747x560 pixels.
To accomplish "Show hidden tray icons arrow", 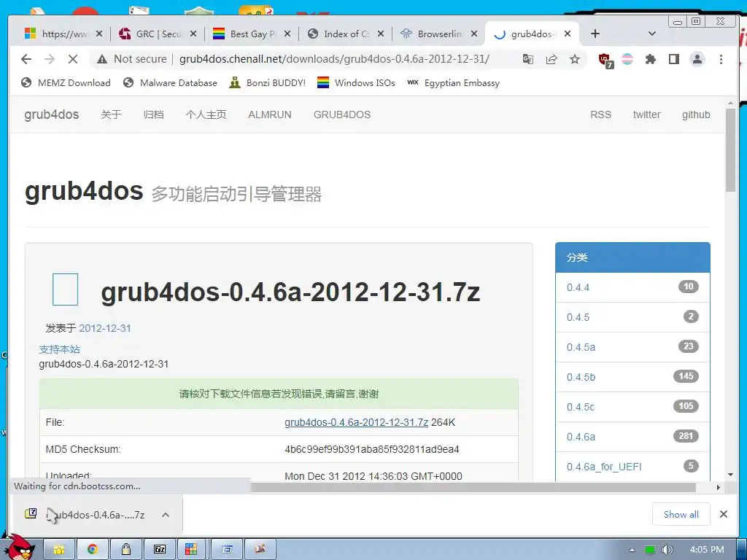I will point(632,550).
